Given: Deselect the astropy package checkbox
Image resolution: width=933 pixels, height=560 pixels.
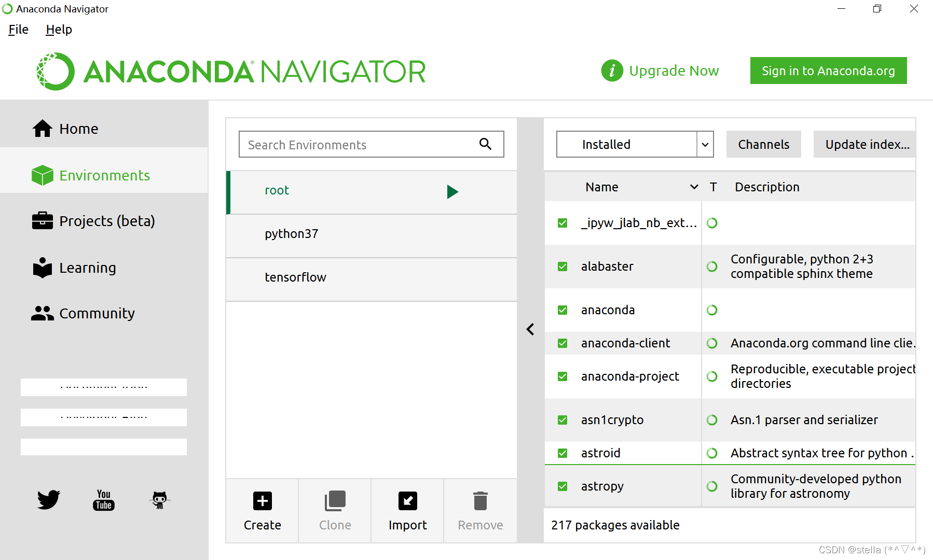Looking at the screenshot, I should [562, 486].
